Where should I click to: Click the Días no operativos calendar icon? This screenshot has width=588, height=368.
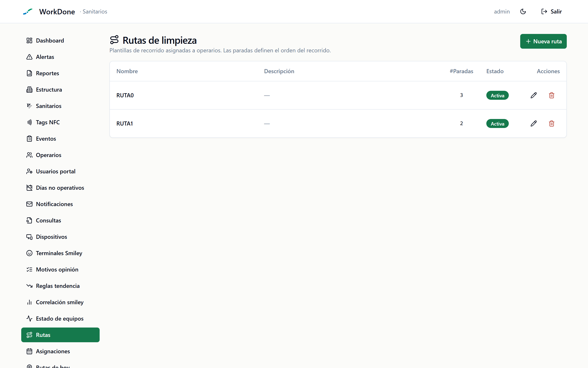29,188
